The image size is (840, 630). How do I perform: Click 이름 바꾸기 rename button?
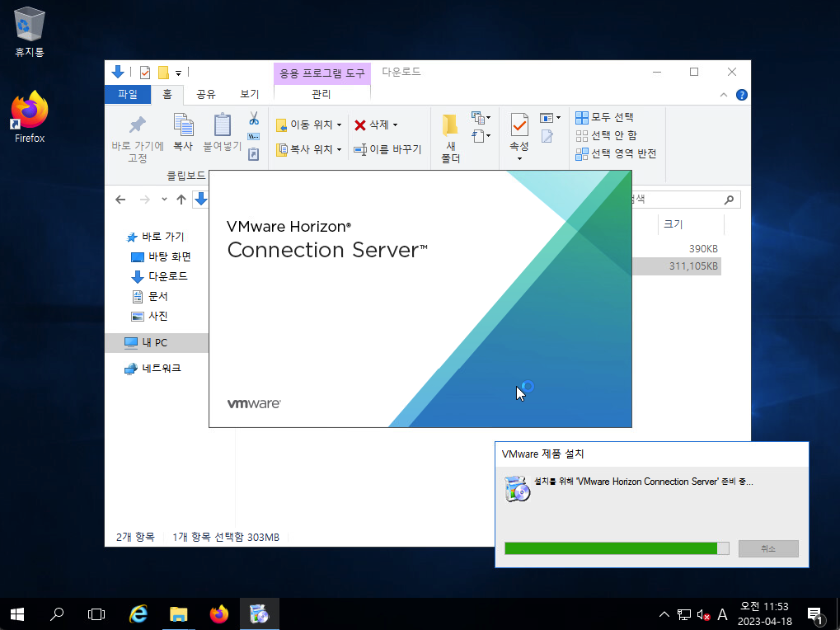[x=388, y=149]
